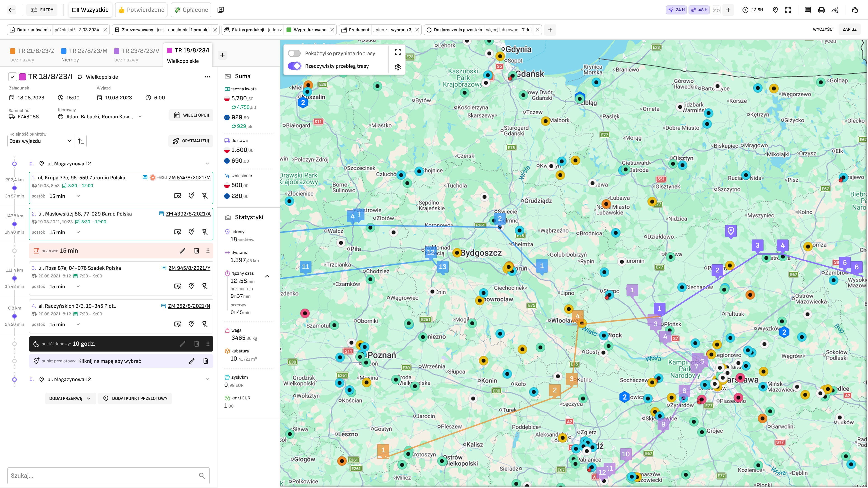Open route tab TR 21/8/23/Z
Screen dimensions: 868x488
click(x=32, y=55)
